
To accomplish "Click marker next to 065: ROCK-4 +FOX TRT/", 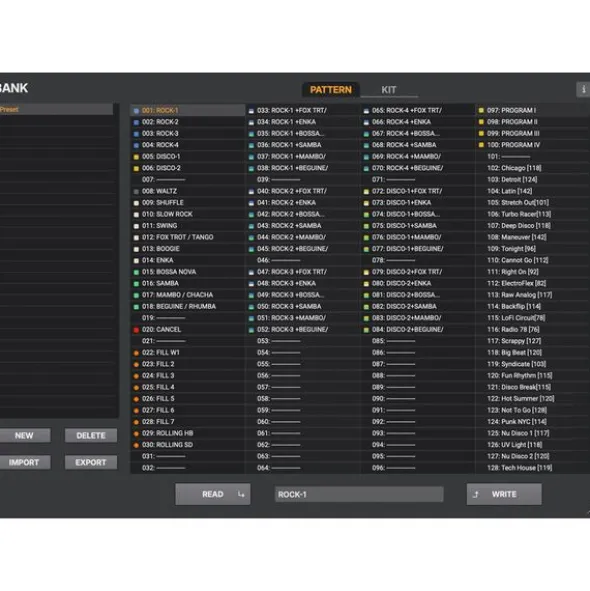I will 366,111.
